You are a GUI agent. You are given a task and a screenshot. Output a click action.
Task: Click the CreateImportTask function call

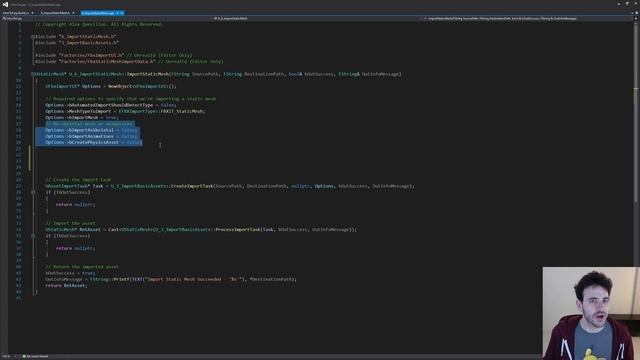tap(192, 186)
